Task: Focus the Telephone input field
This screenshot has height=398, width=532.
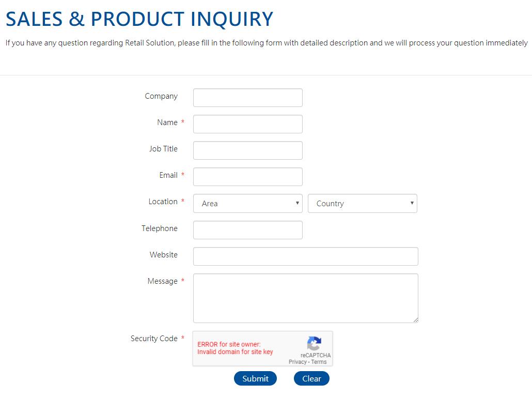Action: click(248, 230)
